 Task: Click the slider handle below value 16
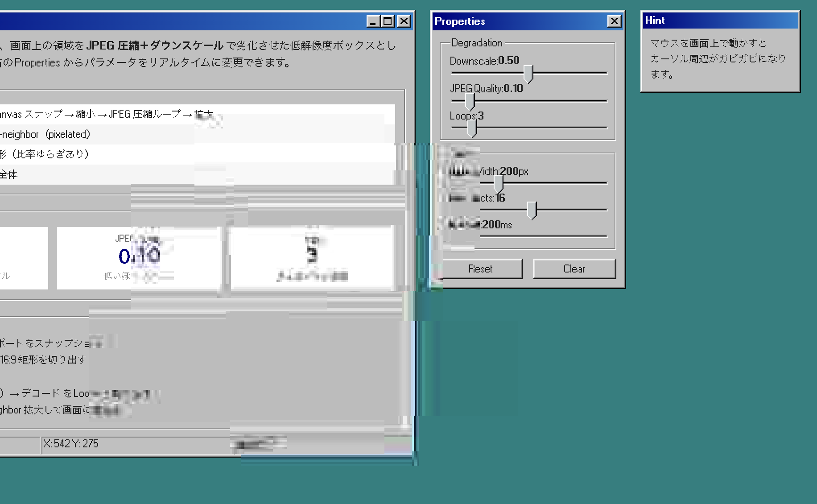coord(532,211)
